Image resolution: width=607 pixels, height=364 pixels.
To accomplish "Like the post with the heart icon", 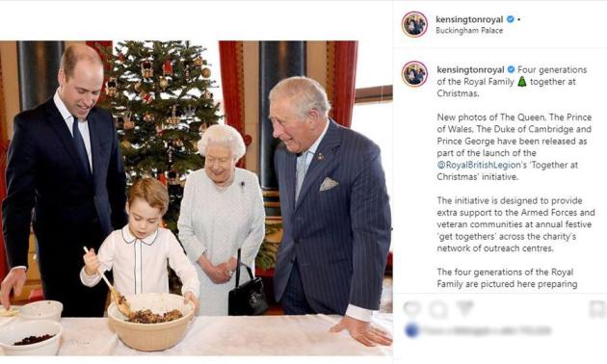I will pyautogui.click(x=412, y=308).
